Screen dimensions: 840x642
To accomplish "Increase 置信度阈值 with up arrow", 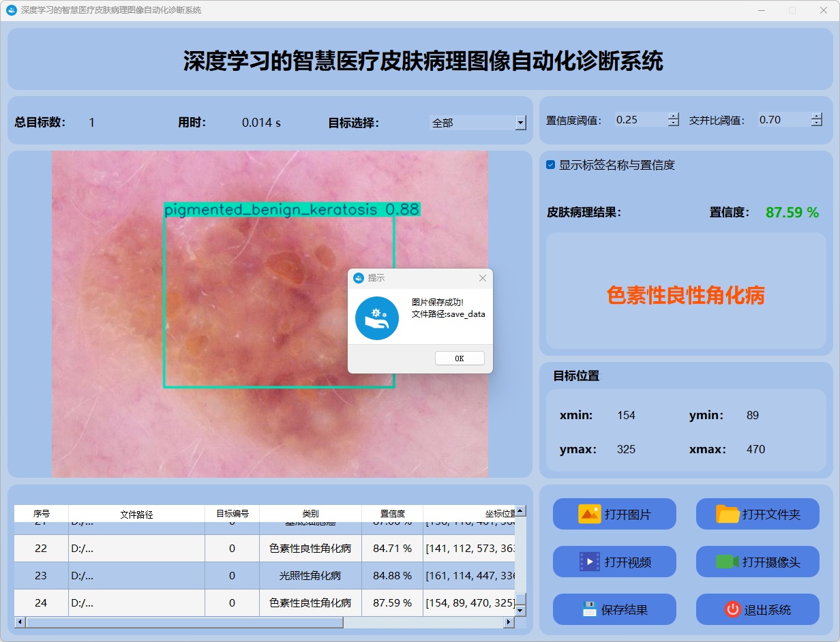I will [x=674, y=116].
